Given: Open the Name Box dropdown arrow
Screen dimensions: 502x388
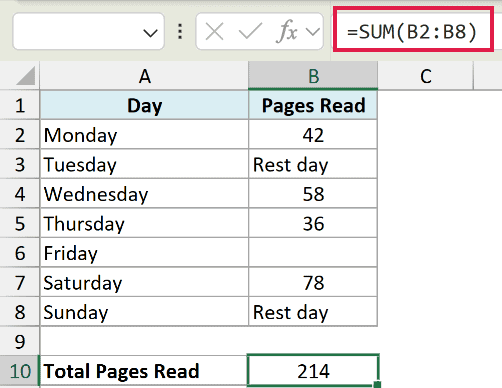Looking at the screenshot, I should (150, 33).
